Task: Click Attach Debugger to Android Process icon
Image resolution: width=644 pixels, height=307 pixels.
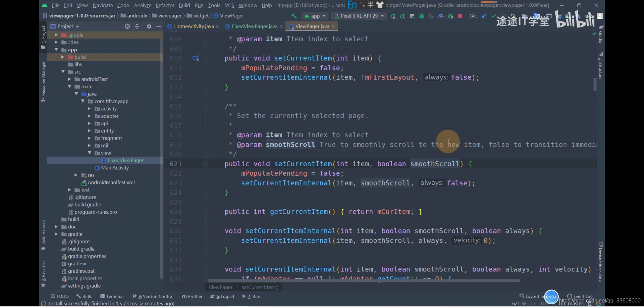Action: coord(451,16)
